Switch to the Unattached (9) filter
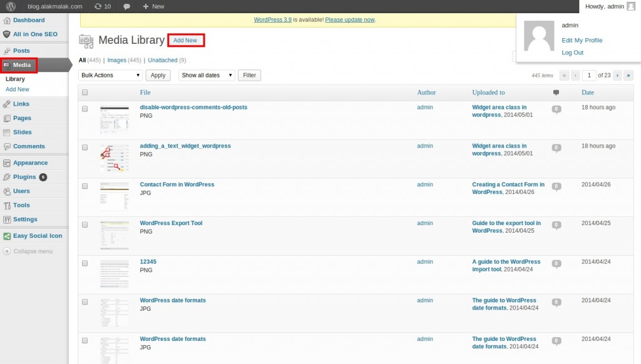Image resolution: width=641 pixels, height=364 pixels. click(x=167, y=60)
